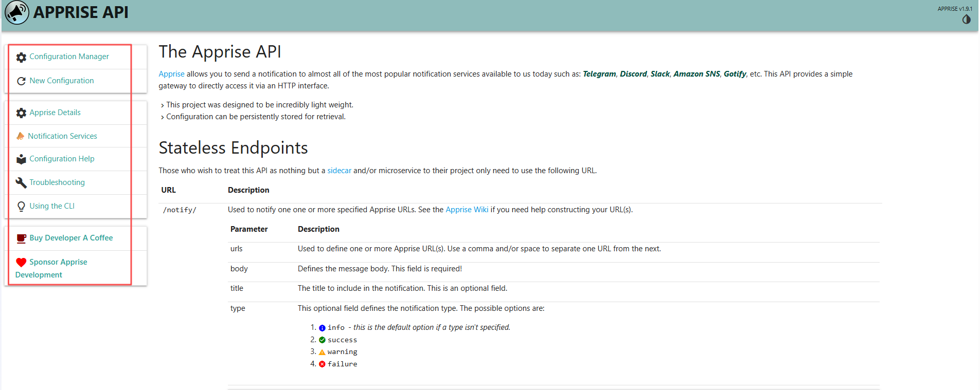
Task: Click the red failure cross icon
Action: click(322, 364)
